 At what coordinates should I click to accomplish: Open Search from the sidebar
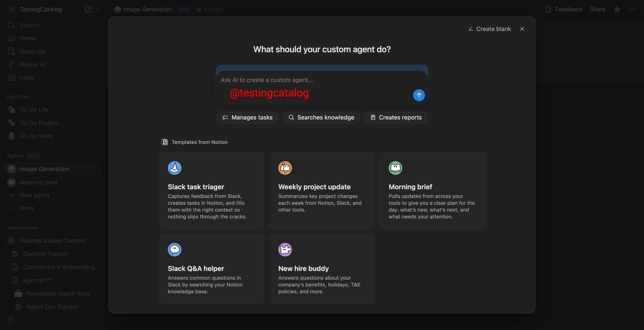click(29, 25)
